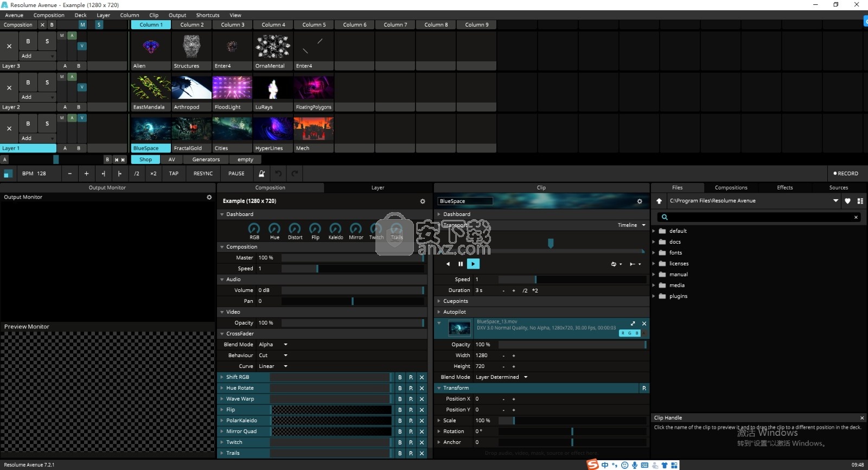Toggle composition S button in top bar
Viewport: 868px width, 470px height.
99,24
